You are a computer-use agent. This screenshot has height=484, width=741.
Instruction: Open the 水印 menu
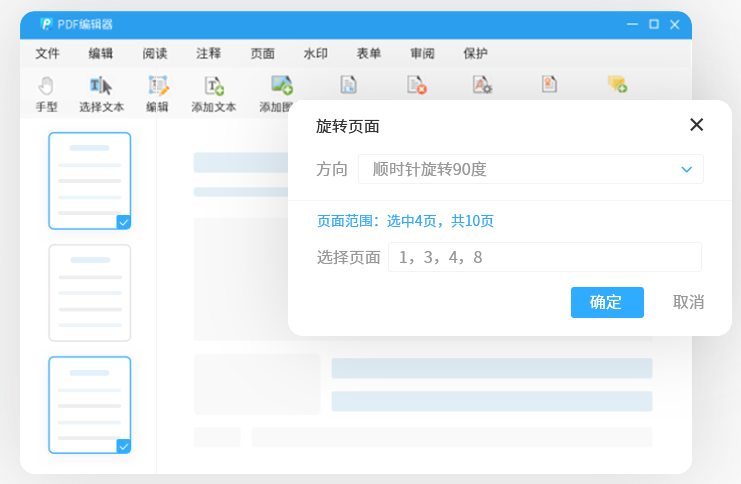tap(316, 53)
